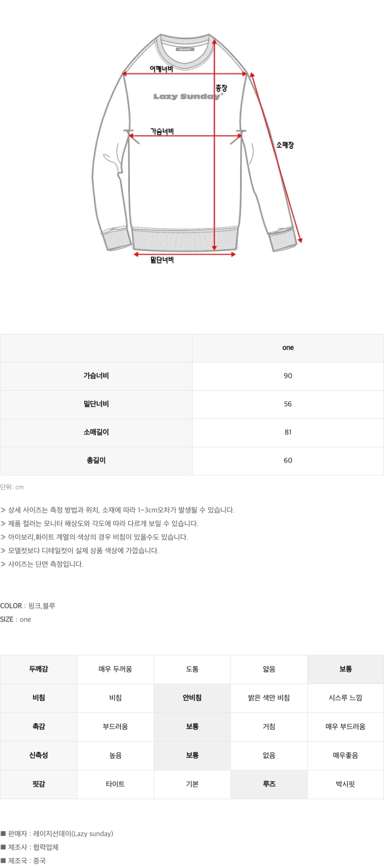Choose 박시핏 fit option

coord(346,785)
